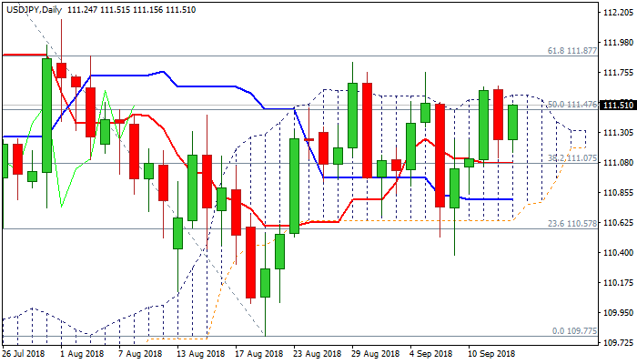
Task: Click the 26 Jul 2018 date label
Action: tap(24, 353)
